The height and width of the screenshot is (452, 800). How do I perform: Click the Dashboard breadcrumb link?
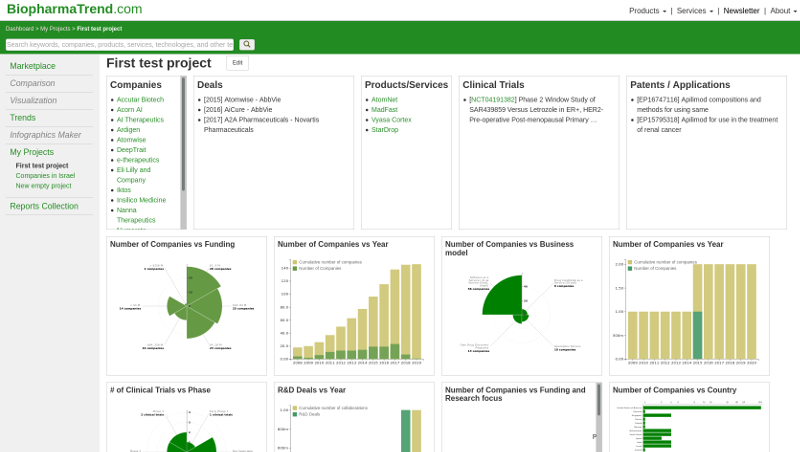coord(19,29)
